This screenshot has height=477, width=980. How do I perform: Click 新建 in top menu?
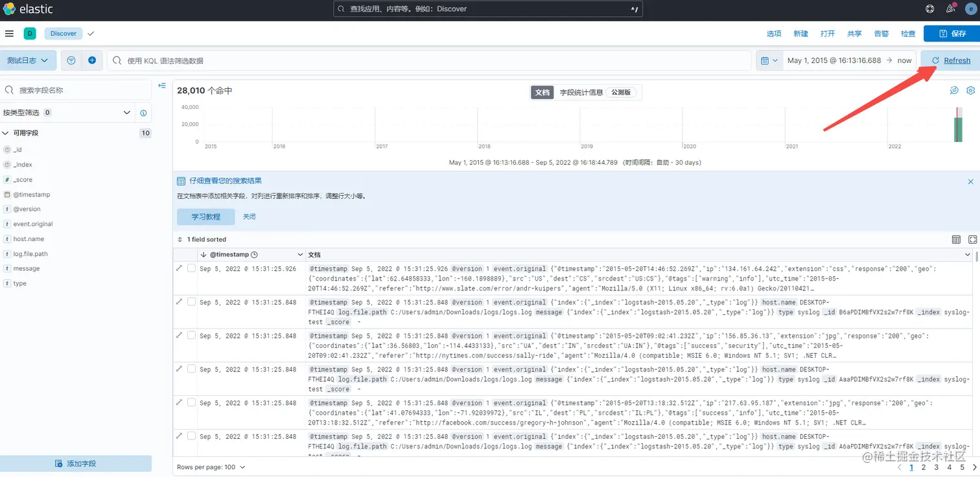point(800,34)
